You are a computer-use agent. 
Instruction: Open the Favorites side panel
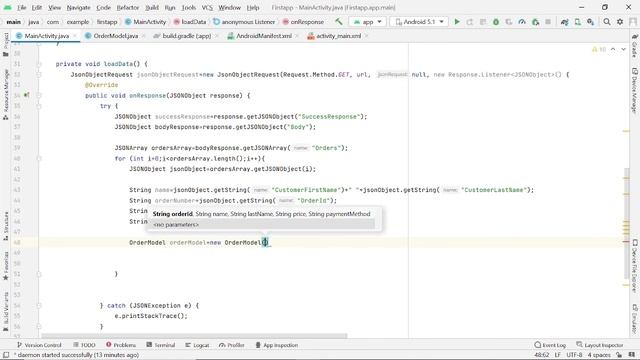6,266
